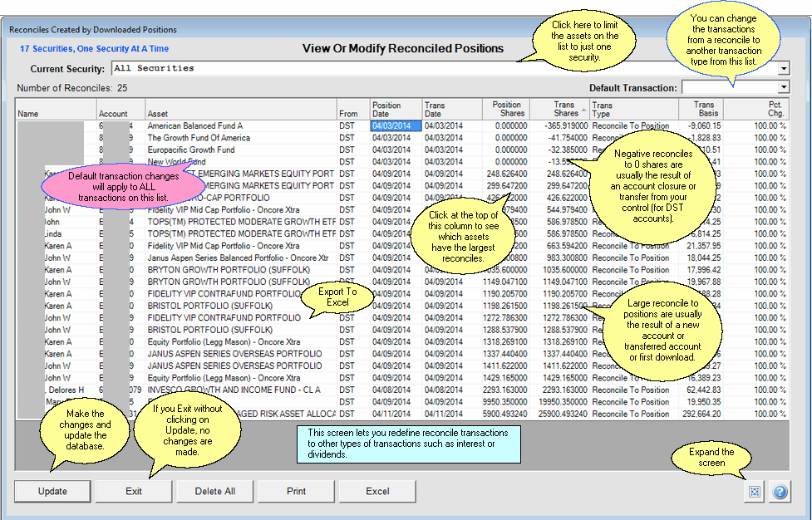The height and width of the screenshot is (520, 812).
Task: Open the Current Security dropdown arrow
Action: coord(783,68)
